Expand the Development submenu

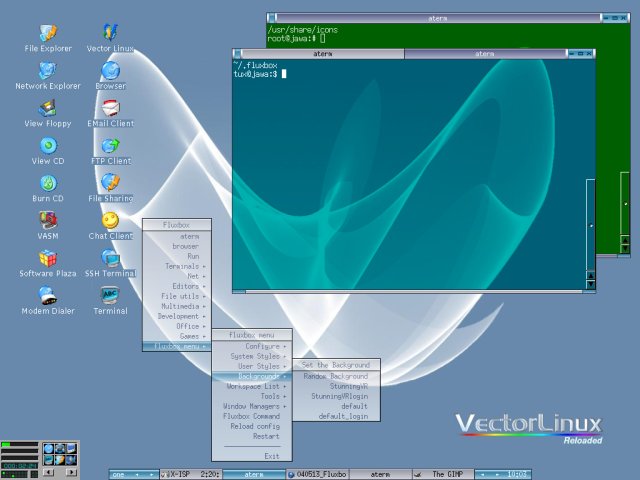pos(177,316)
